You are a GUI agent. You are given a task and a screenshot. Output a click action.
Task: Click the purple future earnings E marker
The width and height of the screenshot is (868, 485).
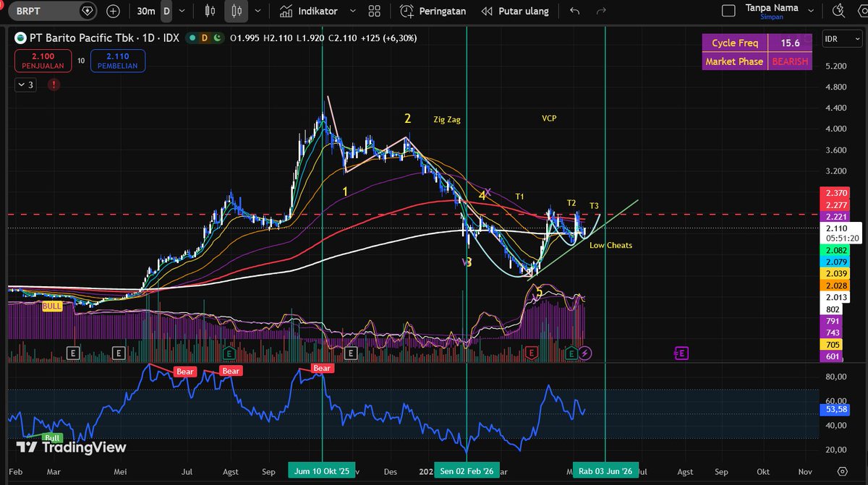(681, 353)
